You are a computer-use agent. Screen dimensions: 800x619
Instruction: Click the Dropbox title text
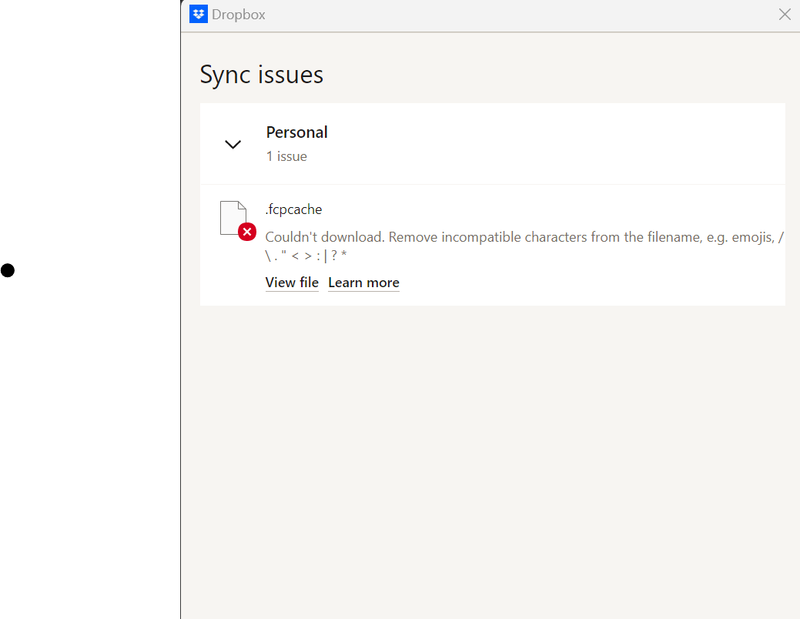(x=239, y=15)
